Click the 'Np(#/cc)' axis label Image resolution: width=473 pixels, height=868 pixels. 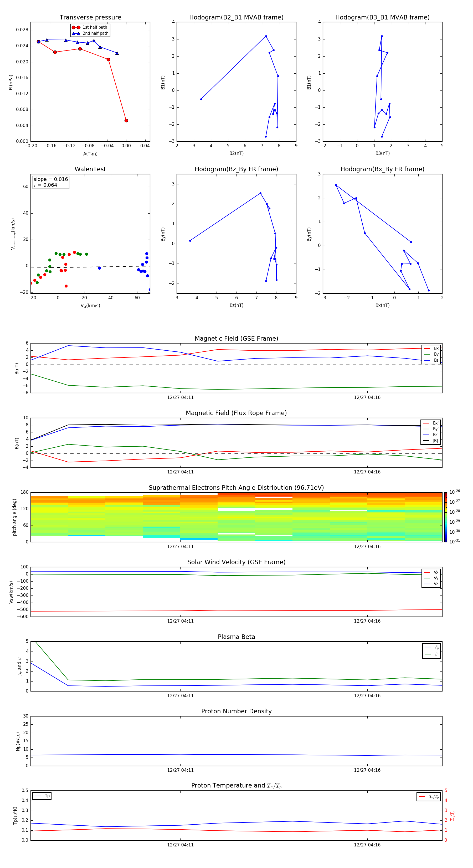pyautogui.click(x=18, y=741)
